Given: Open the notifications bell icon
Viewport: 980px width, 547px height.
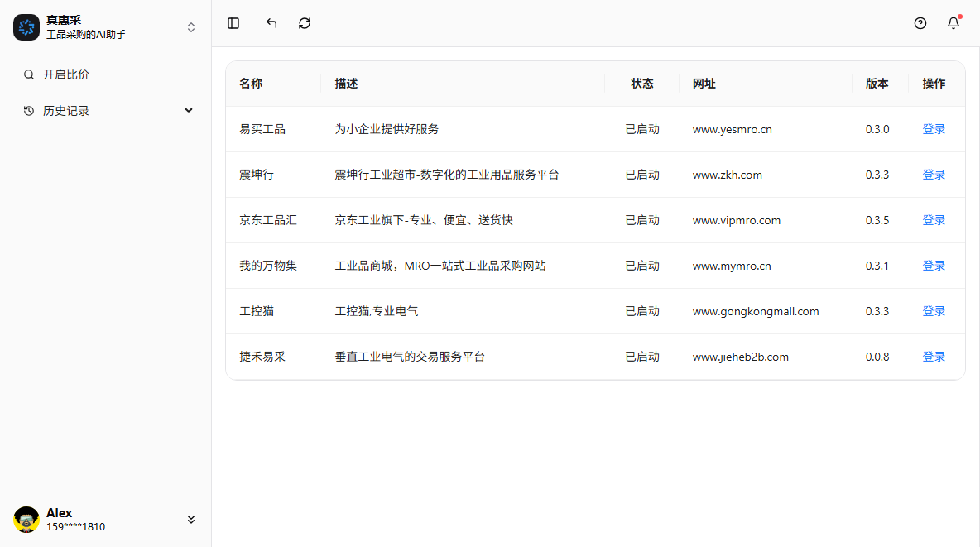Looking at the screenshot, I should (x=954, y=23).
